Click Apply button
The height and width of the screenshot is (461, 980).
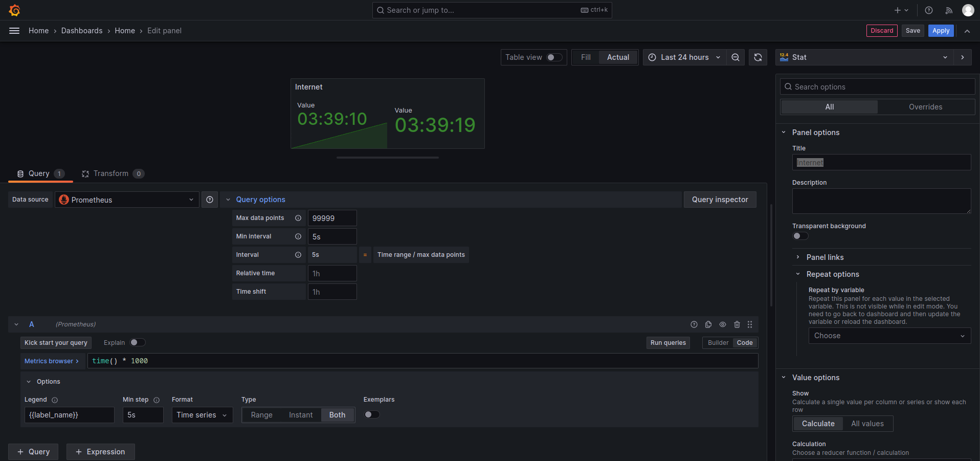pyautogui.click(x=941, y=31)
